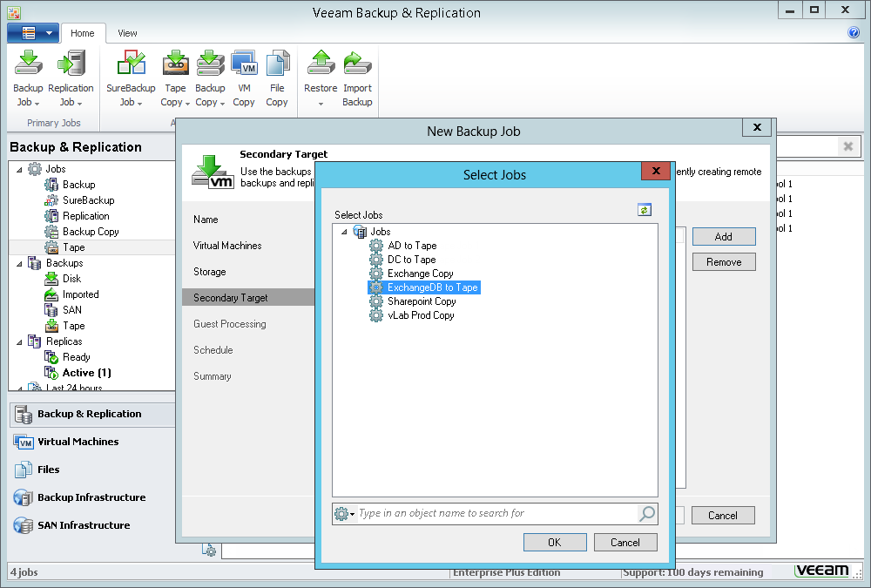Viewport: 871px width, 588px height.
Task: Open the Virtual Machines navigation pane
Action: (x=92, y=442)
